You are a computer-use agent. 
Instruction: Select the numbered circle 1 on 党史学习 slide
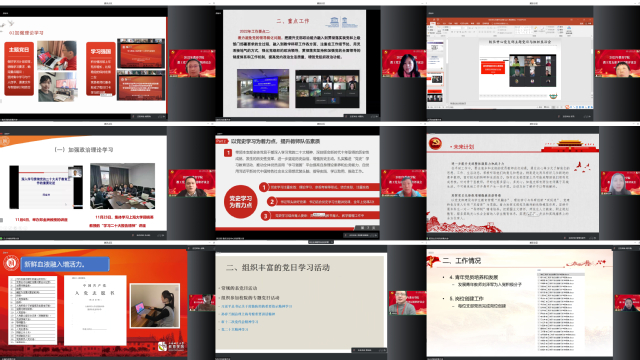click(x=264, y=187)
